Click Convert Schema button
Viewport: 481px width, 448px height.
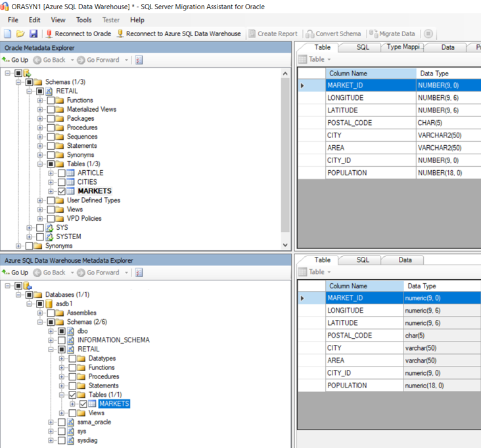tap(333, 34)
